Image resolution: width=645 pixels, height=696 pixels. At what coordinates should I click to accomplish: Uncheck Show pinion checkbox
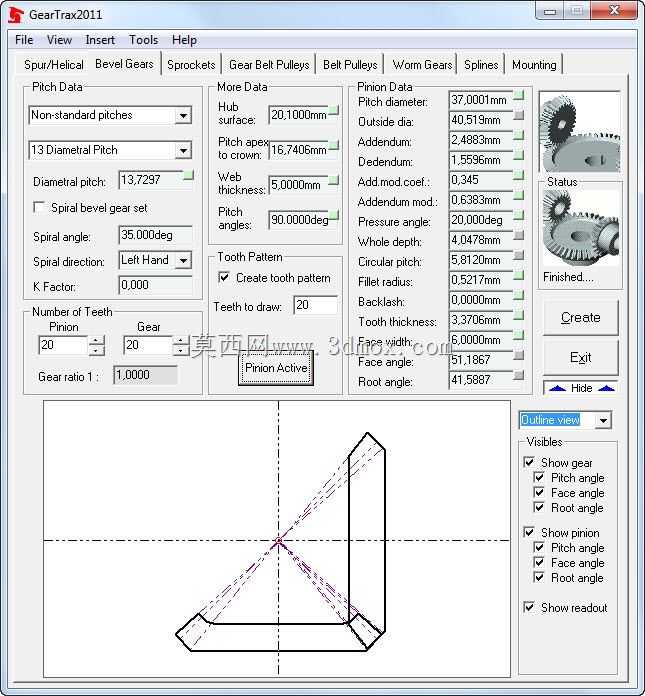coord(529,532)
